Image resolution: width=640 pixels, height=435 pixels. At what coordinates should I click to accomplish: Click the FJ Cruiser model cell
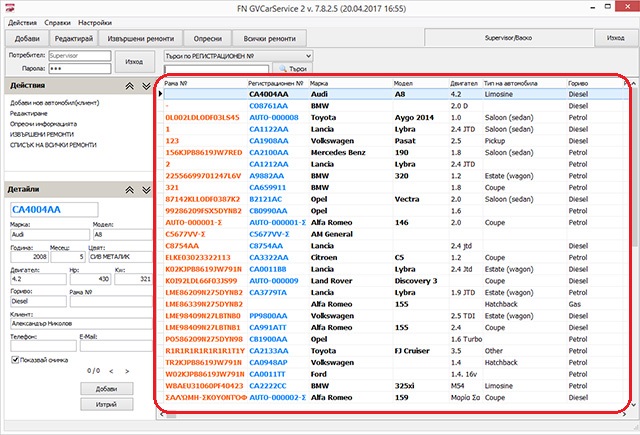tap(412, 351)
